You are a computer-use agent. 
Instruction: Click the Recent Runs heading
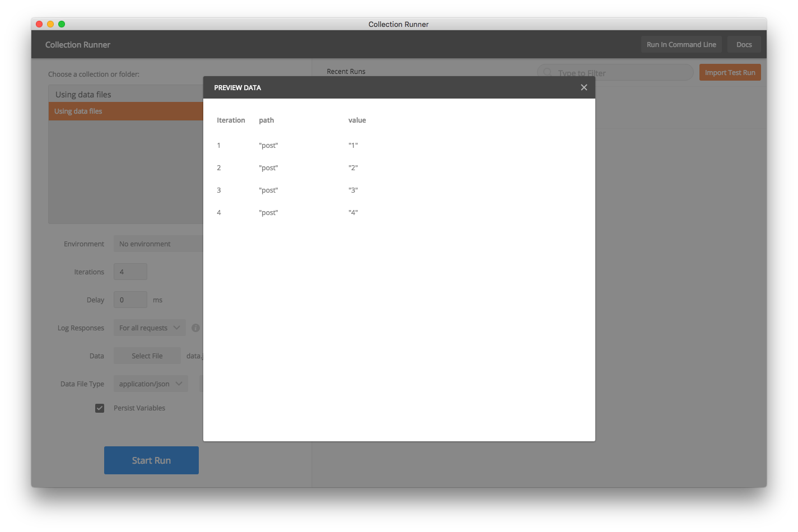[346, 72]
